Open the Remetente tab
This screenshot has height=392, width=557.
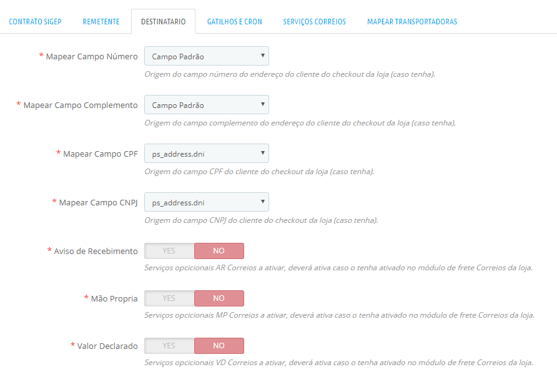click(x=101, y=21)
